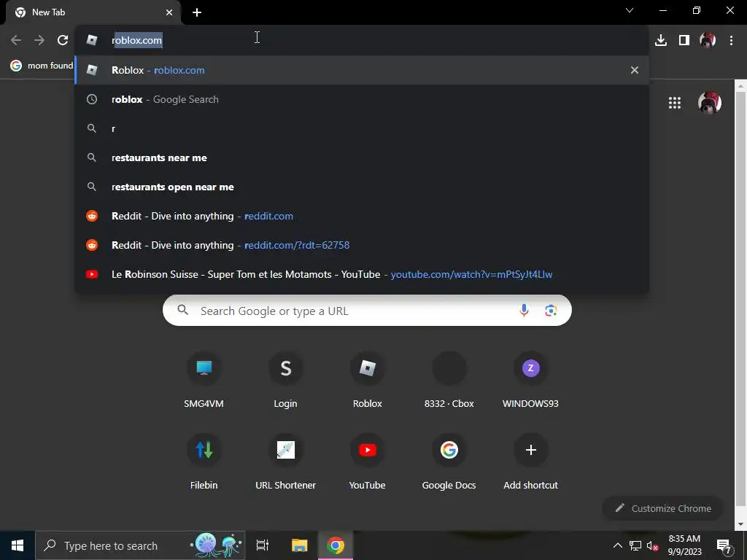Click the address bar text roblox.com
Screen dimensions: 747x560
pos(136,40)
